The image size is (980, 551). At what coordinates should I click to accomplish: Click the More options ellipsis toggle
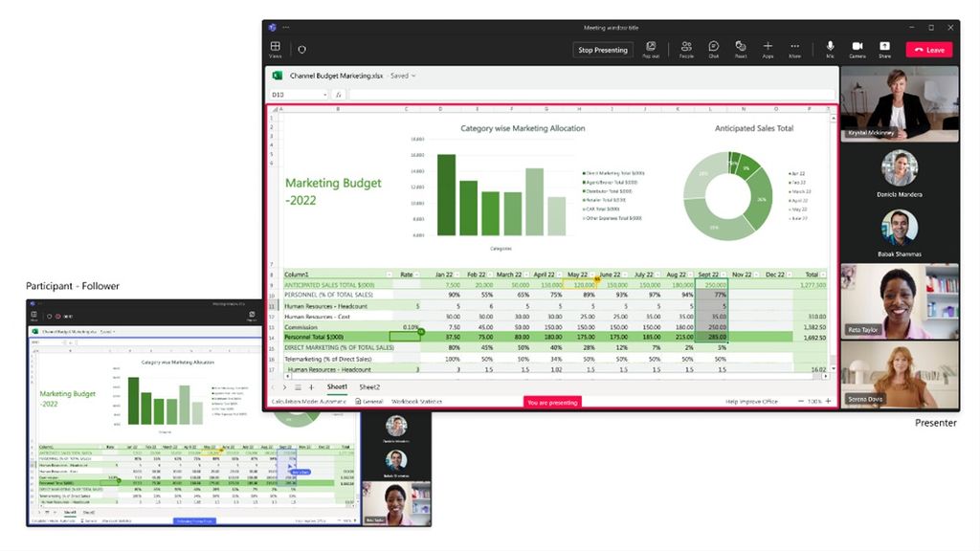pyautogui.click(x=794, y=48)
